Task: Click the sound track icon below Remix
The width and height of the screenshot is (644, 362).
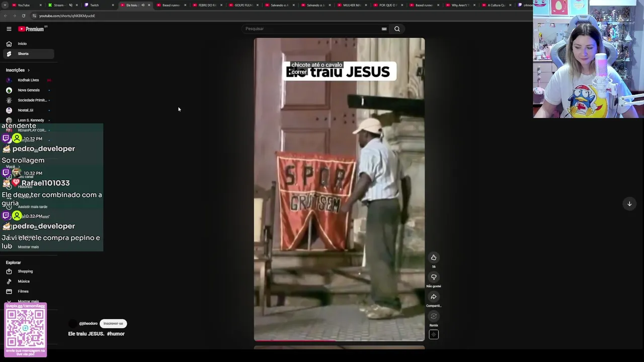Action: click(x=434, y=335)
